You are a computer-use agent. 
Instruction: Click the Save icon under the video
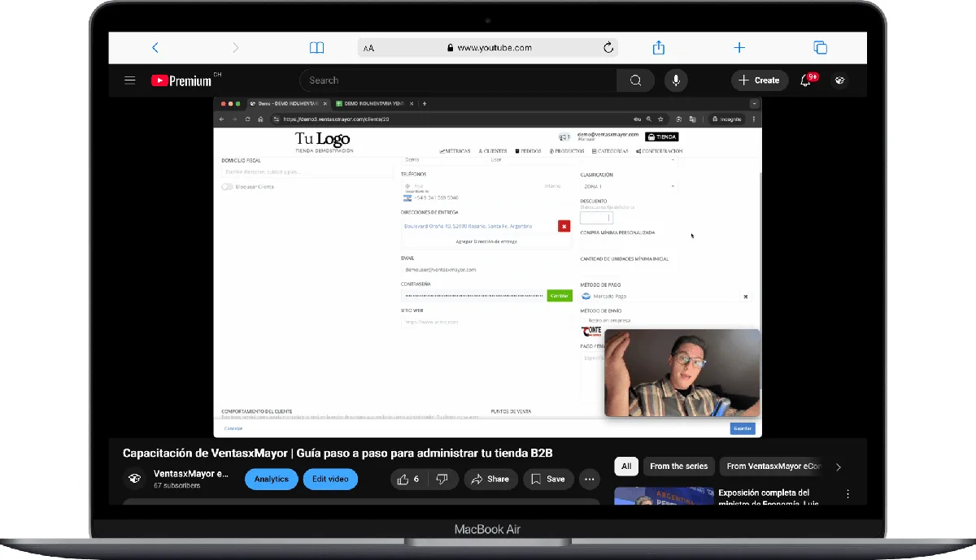pyautogui.click(x=548, y=479)
